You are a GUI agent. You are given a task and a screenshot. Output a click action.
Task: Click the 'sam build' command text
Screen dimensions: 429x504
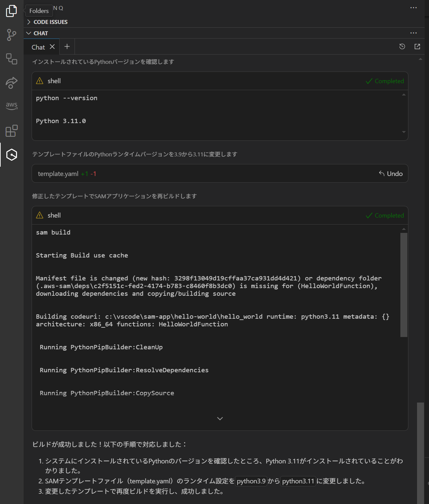tap(53, 233)
